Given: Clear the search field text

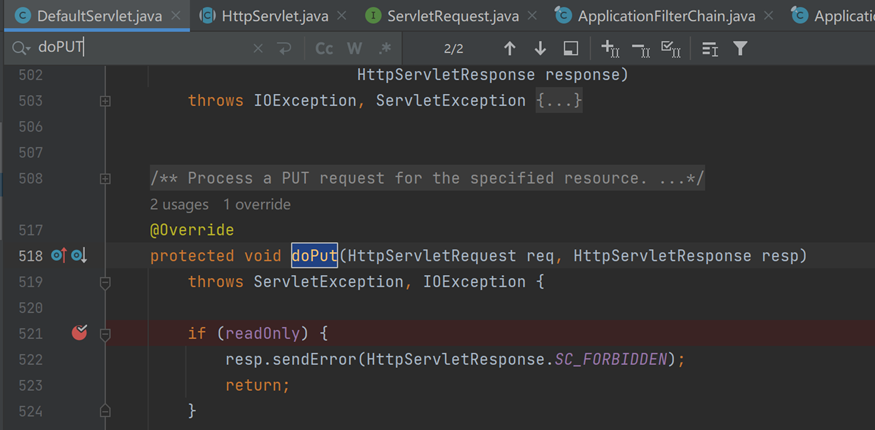Looking at the screenshot, I should [x=258, y=49].
